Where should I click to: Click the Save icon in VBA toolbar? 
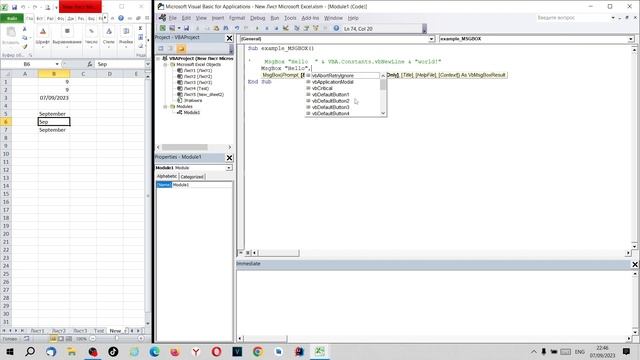click(187, 28)
